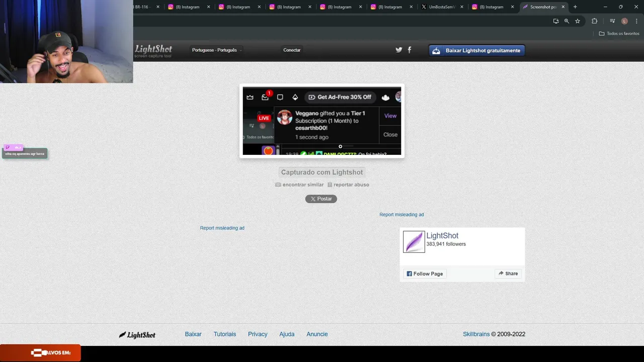Viewport: 644px width, 362px height.
Task: Click Report misleading ad link below Postar
Action: point(222,228)
